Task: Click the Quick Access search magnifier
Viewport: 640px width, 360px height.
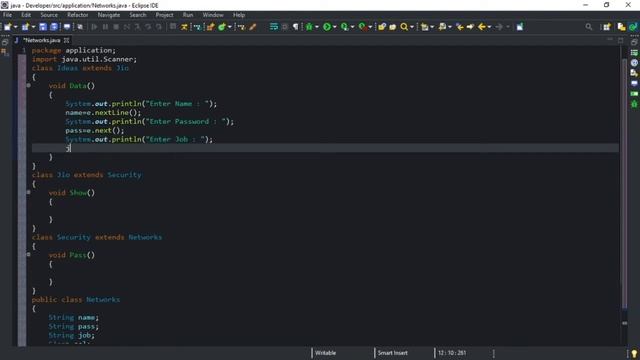Action: coord(589,27)
